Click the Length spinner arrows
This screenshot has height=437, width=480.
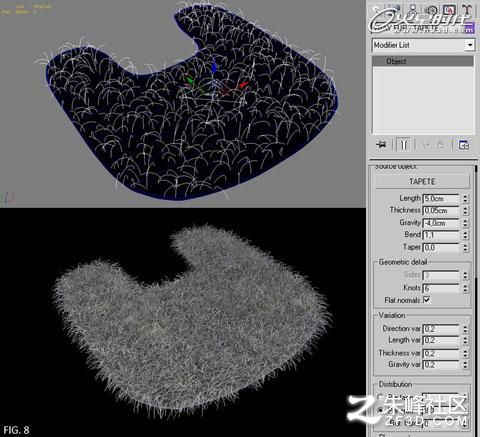(465, 199)
